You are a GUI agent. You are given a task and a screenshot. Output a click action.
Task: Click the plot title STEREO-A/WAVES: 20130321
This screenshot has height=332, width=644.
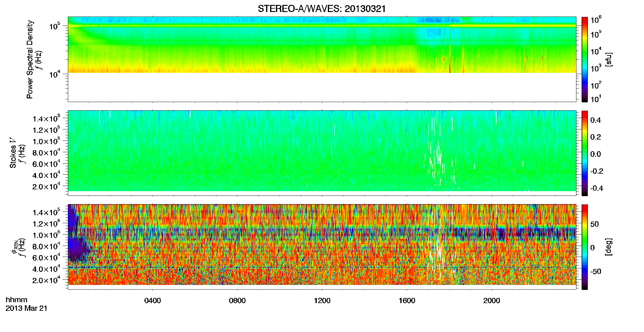pos(322,9)
